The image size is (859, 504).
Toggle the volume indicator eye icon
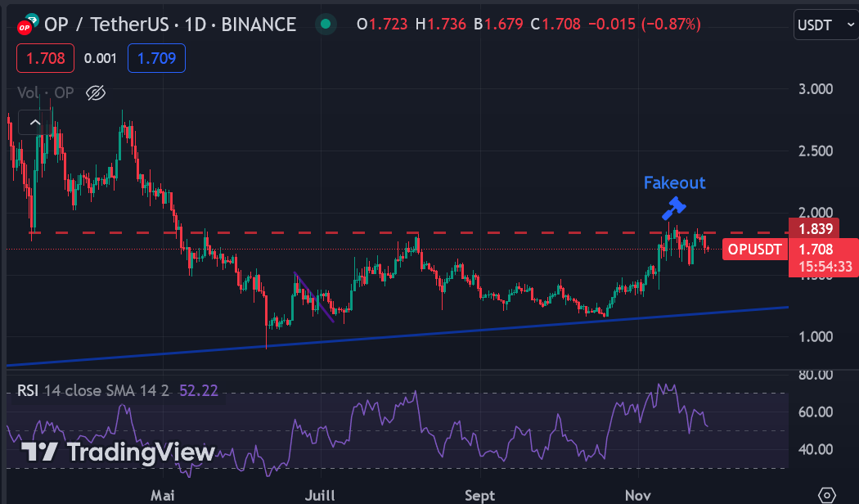pyautogui.click(x=96, y=92)
